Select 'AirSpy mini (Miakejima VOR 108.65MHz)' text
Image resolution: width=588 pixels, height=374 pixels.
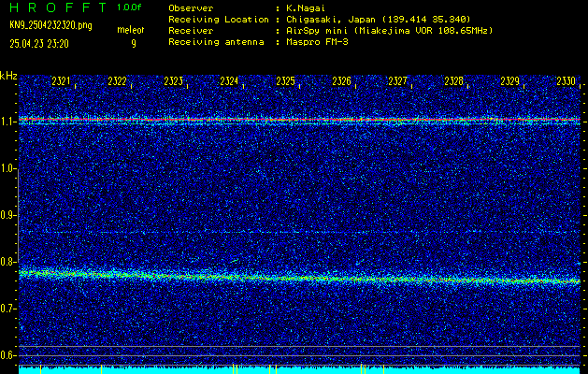tap(390, 30)
